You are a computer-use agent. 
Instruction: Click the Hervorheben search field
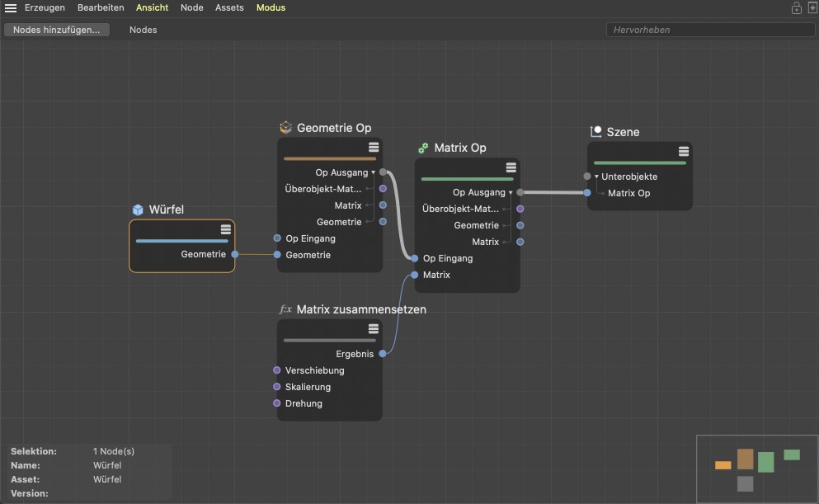tap(709, 30)
